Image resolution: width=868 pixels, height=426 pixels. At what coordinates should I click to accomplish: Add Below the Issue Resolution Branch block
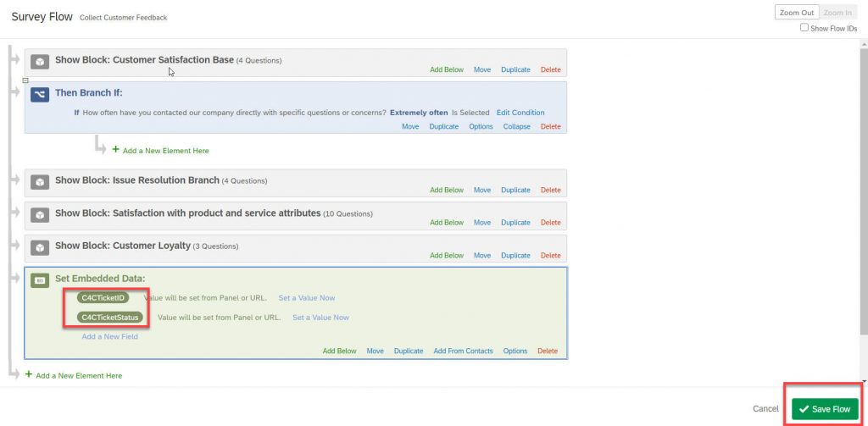[x=447, y=190]
